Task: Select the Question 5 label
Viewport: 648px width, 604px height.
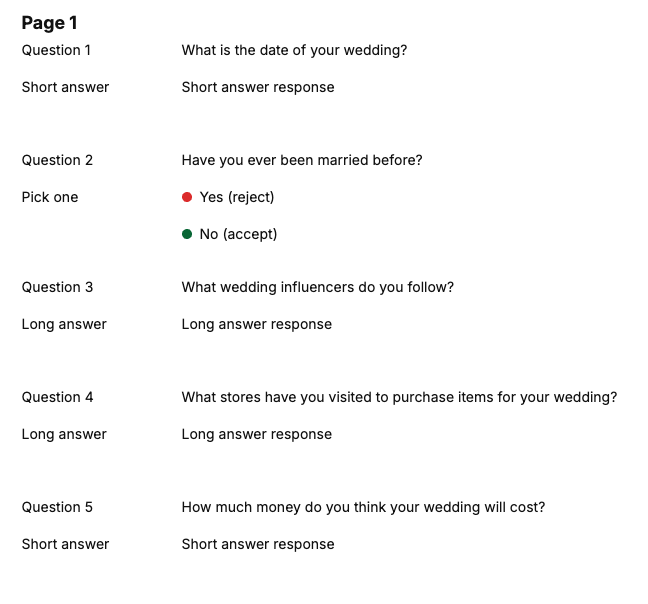Action: tap(57, 507)
